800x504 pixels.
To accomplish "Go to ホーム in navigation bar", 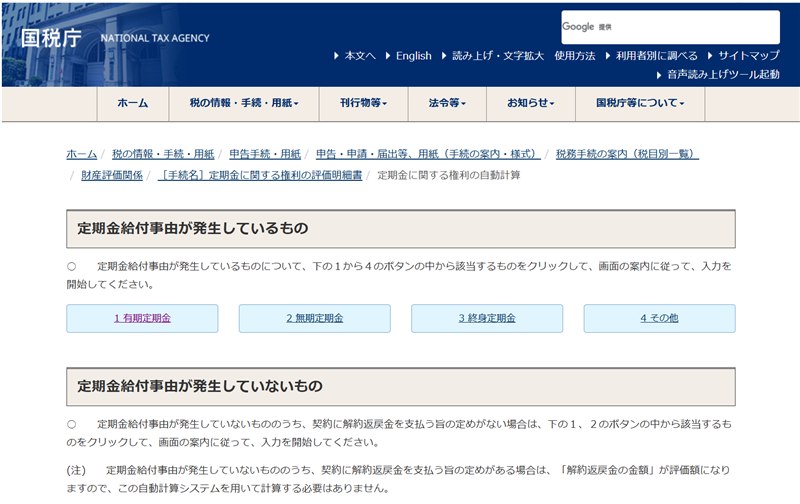I will click(x=133, y=104).
